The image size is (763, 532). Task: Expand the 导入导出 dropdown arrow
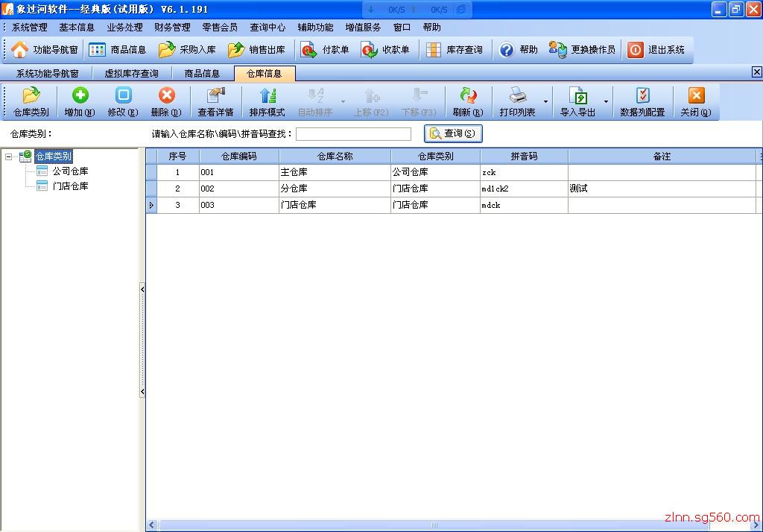[x=606, y=102]
